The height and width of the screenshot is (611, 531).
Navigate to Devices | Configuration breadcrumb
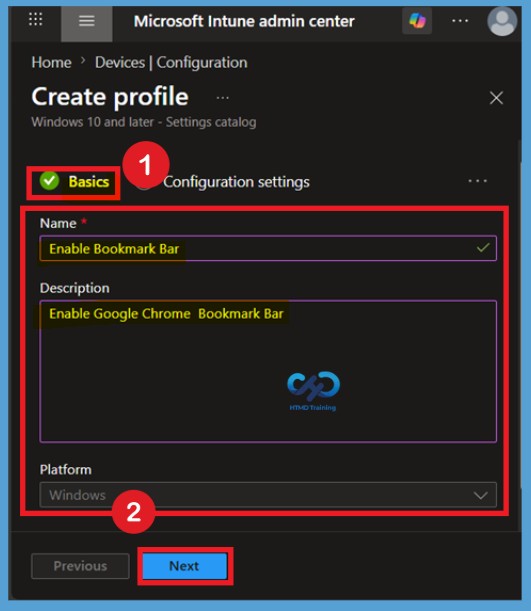pos(171,62)
